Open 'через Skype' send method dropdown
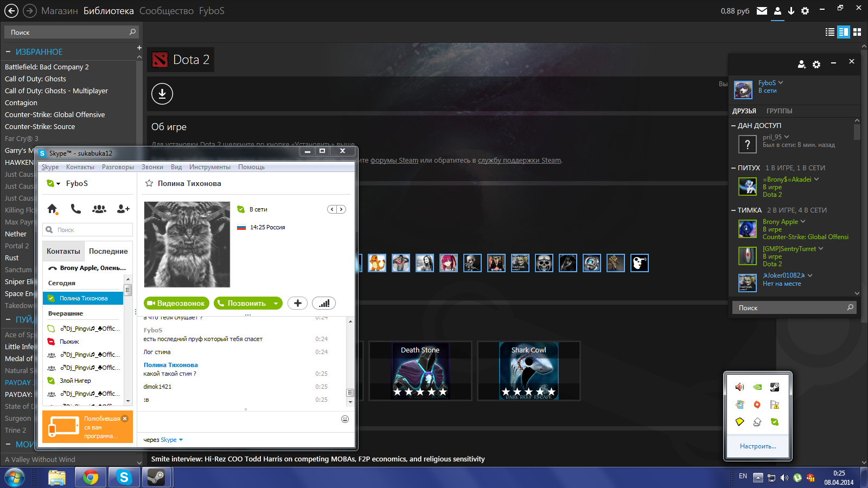The image size is (868, 488). [181, 440]
